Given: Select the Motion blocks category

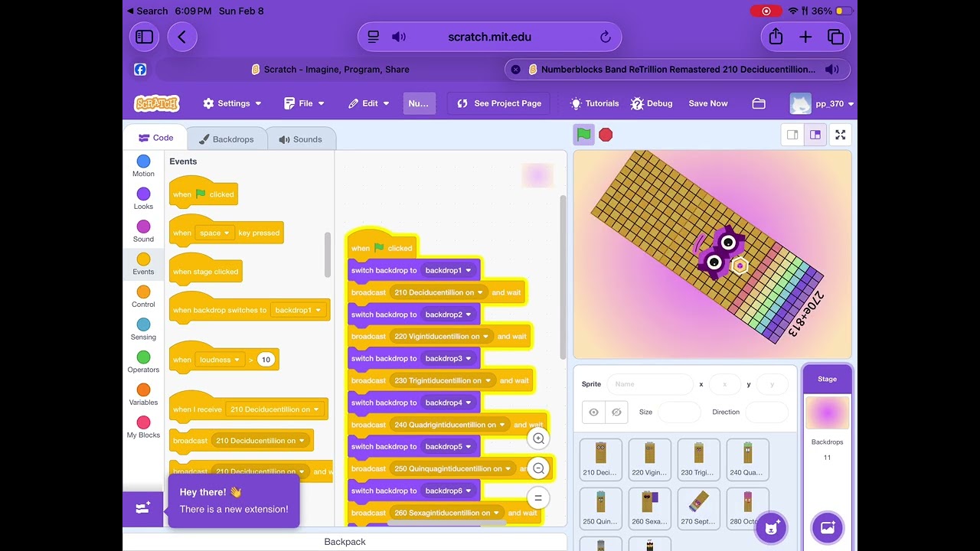Looking at the screenshot, I should tap(143, 166).
